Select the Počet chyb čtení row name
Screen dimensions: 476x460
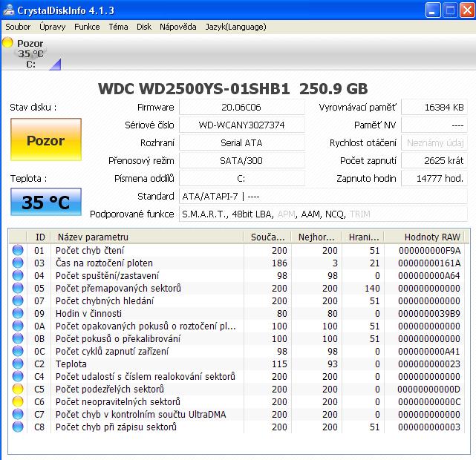click(x=90, y=251)
